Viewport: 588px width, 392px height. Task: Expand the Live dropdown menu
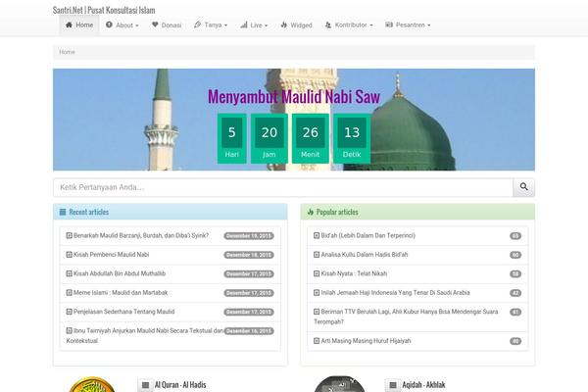tap(254, 25)
